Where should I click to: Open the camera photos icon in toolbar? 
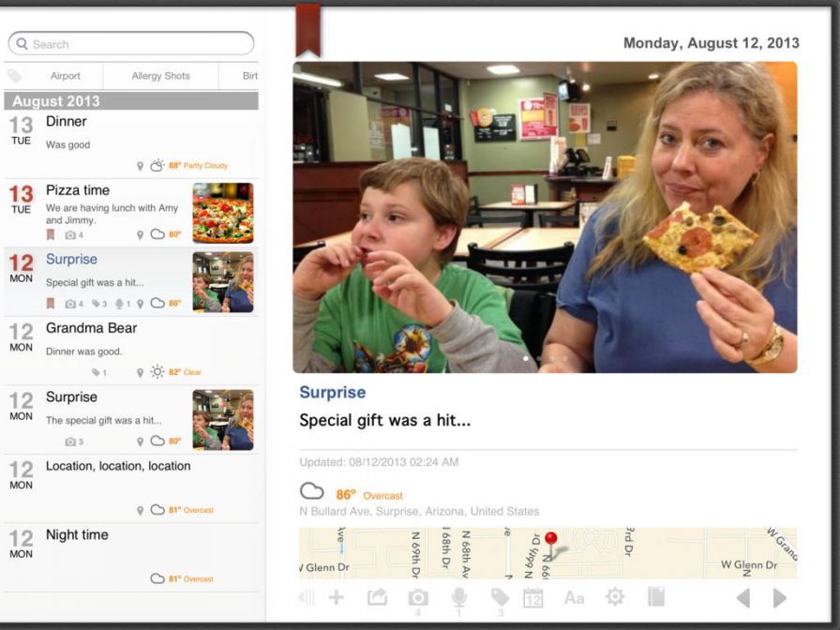tap(418, 598)
